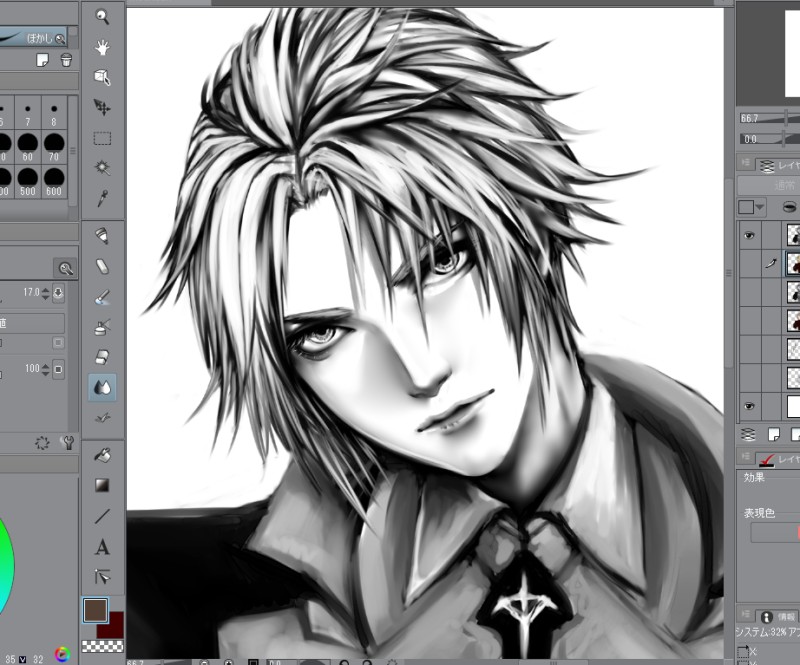The height and width of the screenshot is (665, 800).
Task: Choose brush size preset 60
Action: coord(28,147)
